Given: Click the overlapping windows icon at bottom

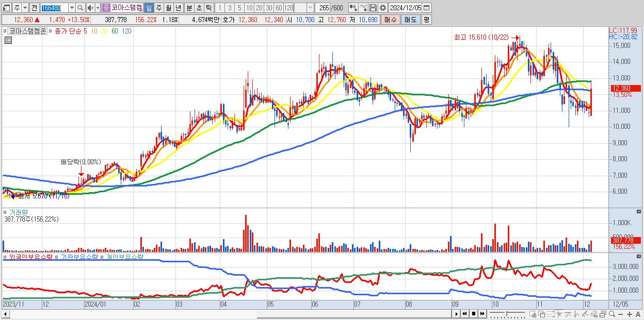Looking at the screenshot, I should [x=542, y=314].
